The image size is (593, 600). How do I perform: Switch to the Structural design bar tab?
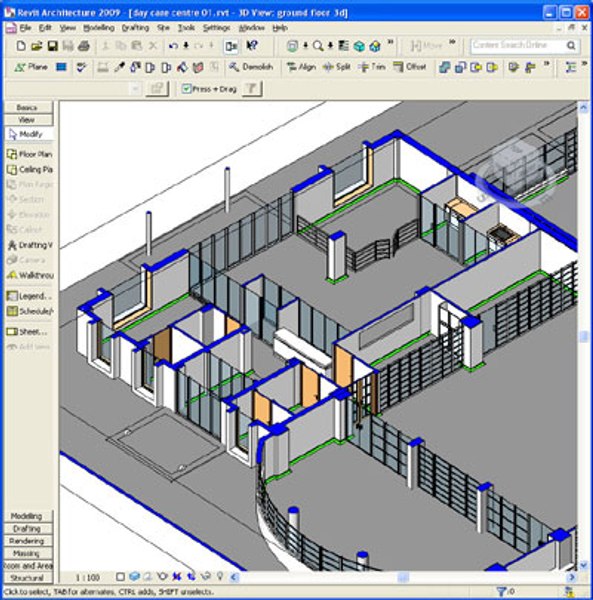click(x=28, y=577)
